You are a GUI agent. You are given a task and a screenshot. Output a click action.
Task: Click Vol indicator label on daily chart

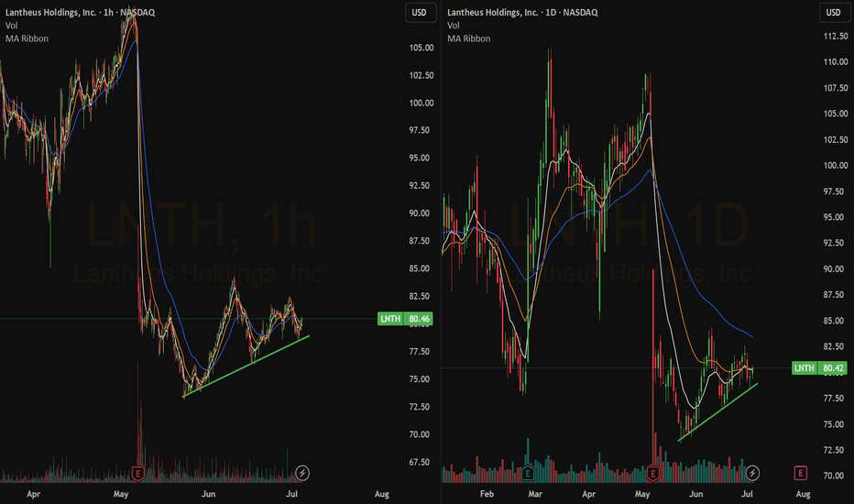(x=454, y=26)
